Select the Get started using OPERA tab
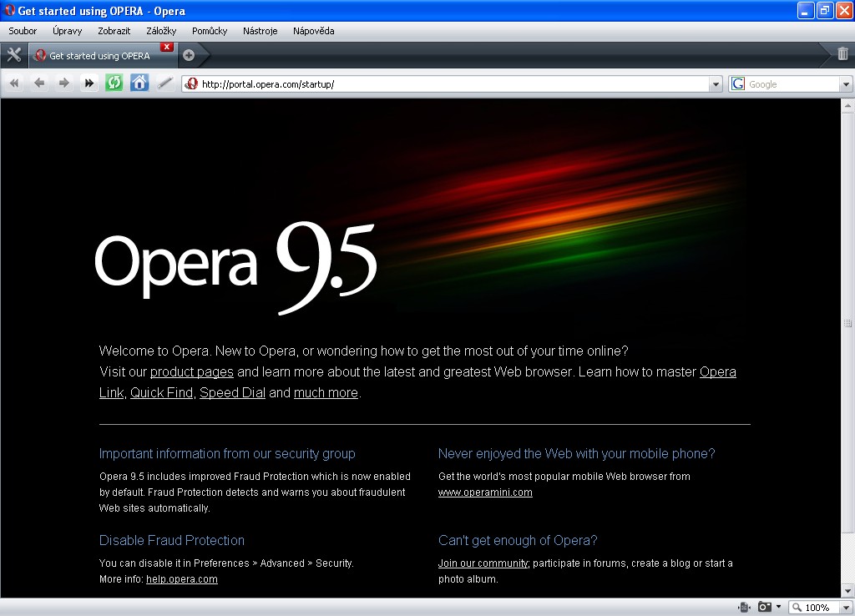The width and height of the screenshot is (855, 616). click(x=101, y=56)
